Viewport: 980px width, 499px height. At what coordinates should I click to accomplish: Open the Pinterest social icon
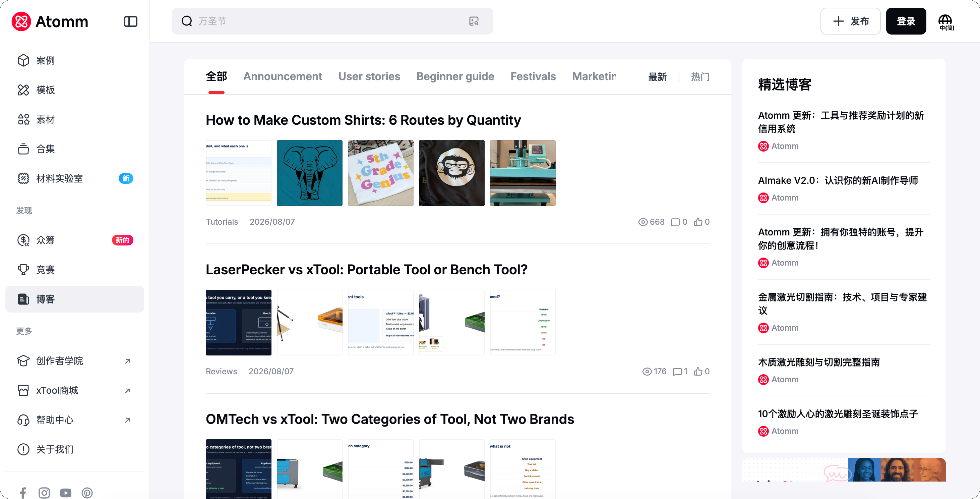pyautogui.click(x=87, y=493)
